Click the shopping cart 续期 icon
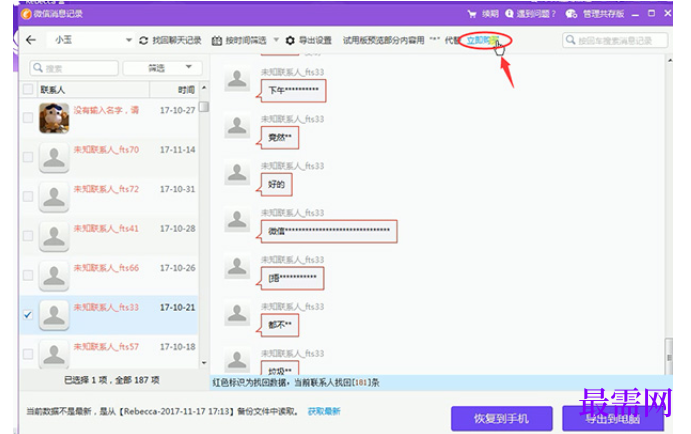 pyautogui.click(x=472, y=14)
